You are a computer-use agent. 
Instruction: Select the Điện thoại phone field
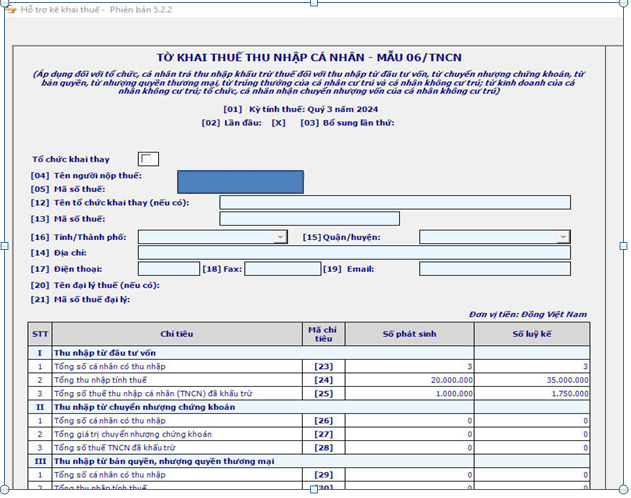tap(168, 269)
